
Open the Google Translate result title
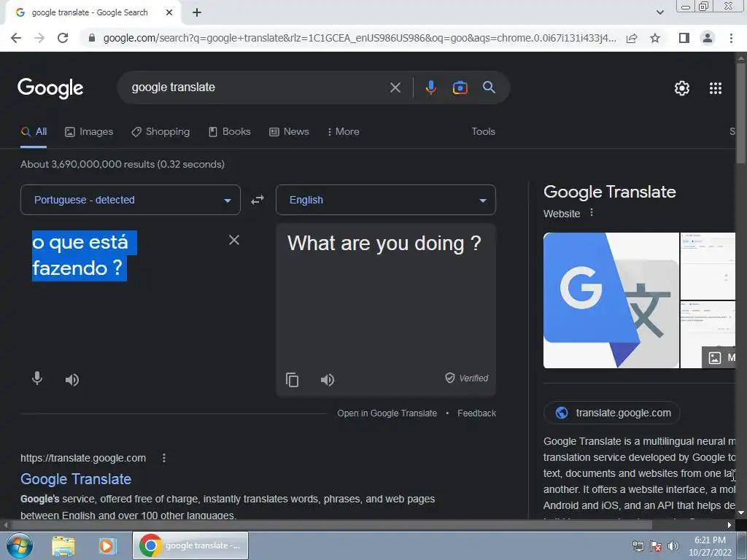[76, 479]
